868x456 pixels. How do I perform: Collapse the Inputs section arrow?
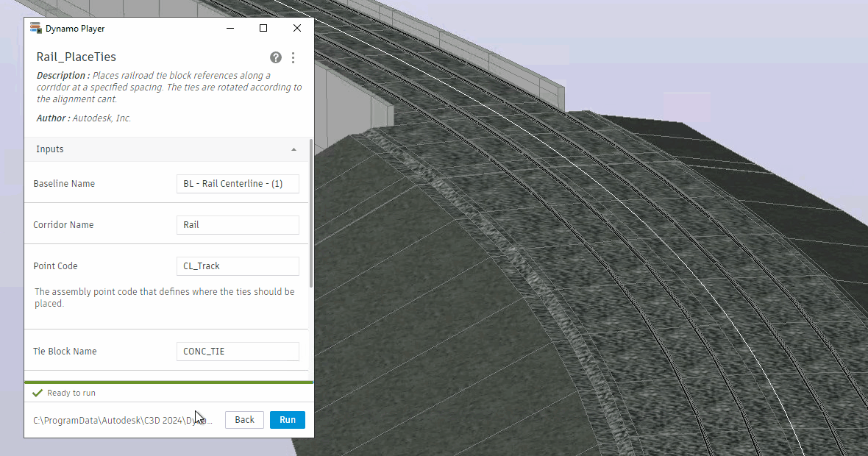pyautogui.click(x=294, y=149)
